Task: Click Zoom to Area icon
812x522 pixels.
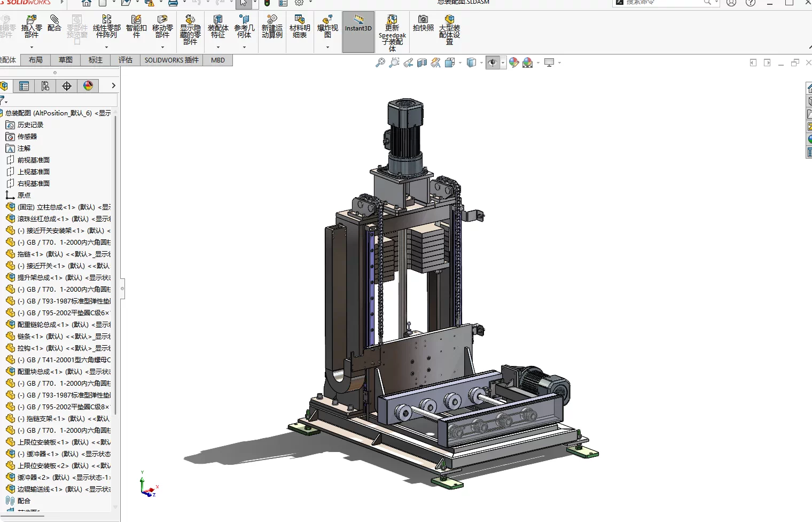Action: [394, 63]
